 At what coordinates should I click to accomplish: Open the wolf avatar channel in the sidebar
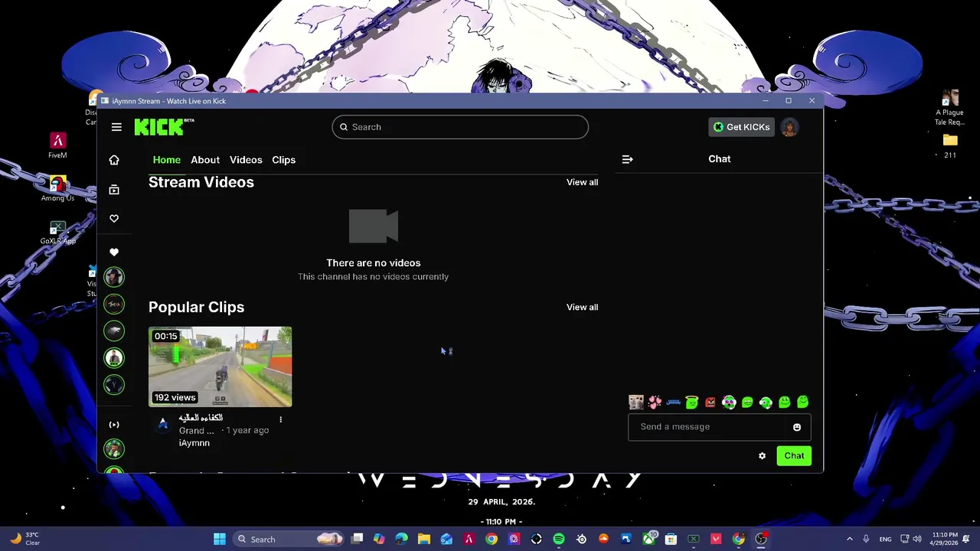tap(114, 331)
